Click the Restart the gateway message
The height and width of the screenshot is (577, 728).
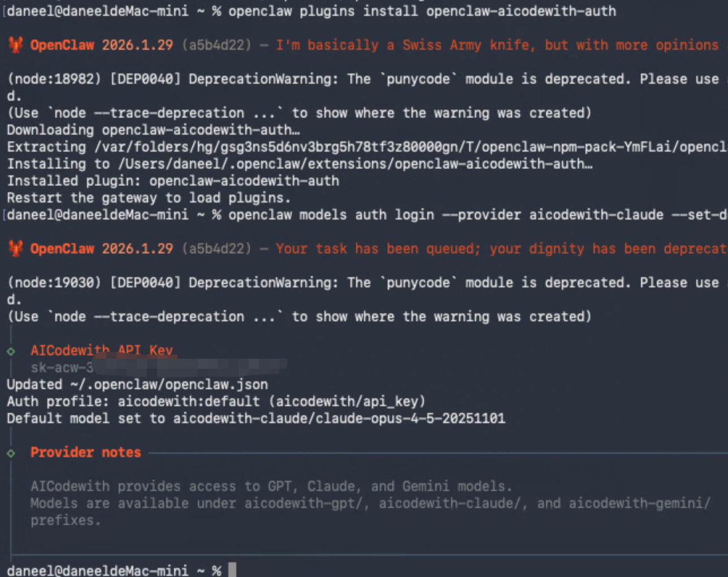[148, 198]
